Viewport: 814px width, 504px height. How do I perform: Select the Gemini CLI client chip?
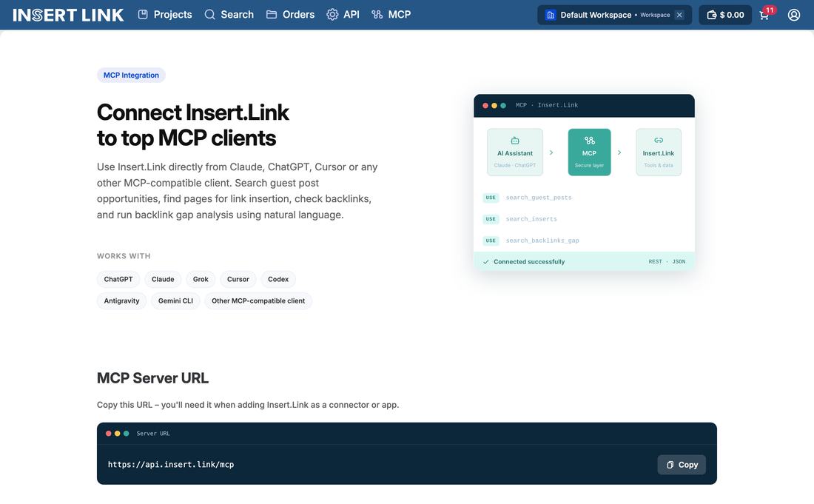[175, 301]
